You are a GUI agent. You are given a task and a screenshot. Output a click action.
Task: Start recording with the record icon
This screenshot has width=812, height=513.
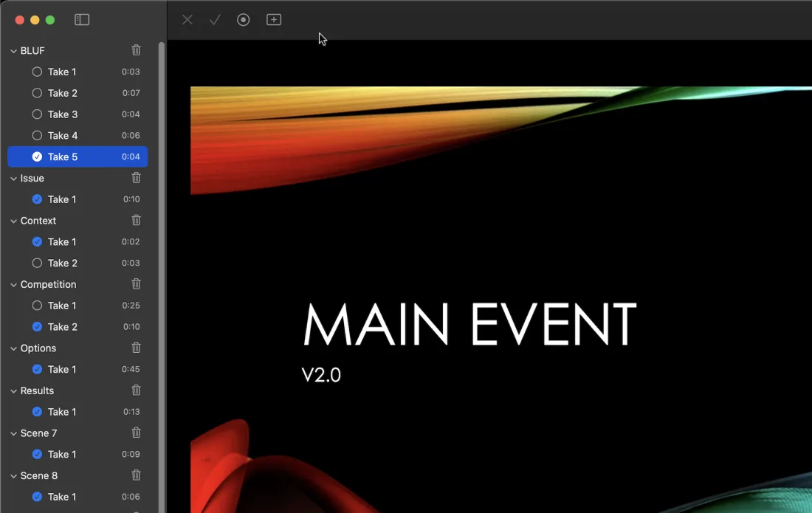[x=244, y=20]
